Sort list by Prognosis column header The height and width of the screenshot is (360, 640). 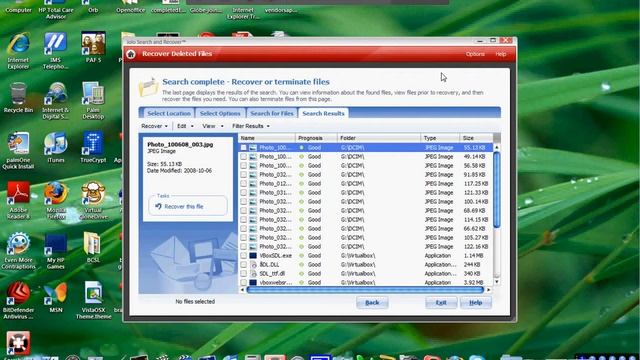tap(316, 138)
